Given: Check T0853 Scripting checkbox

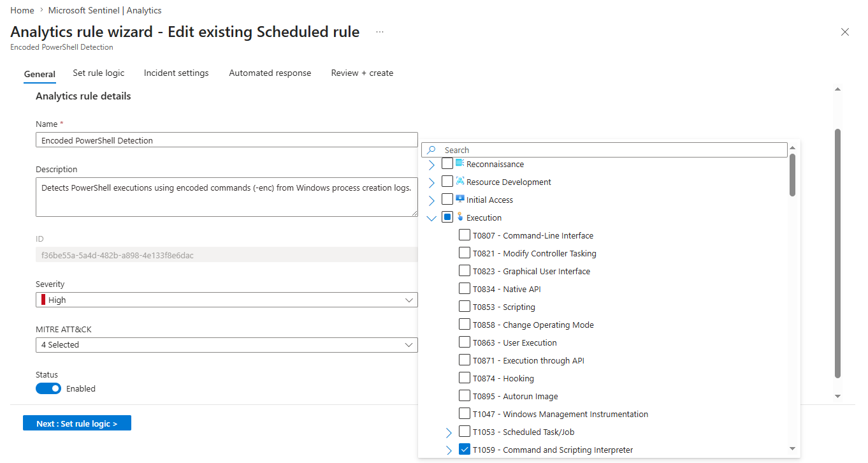Looking at the screenshot, I should (x=465, y=307).
